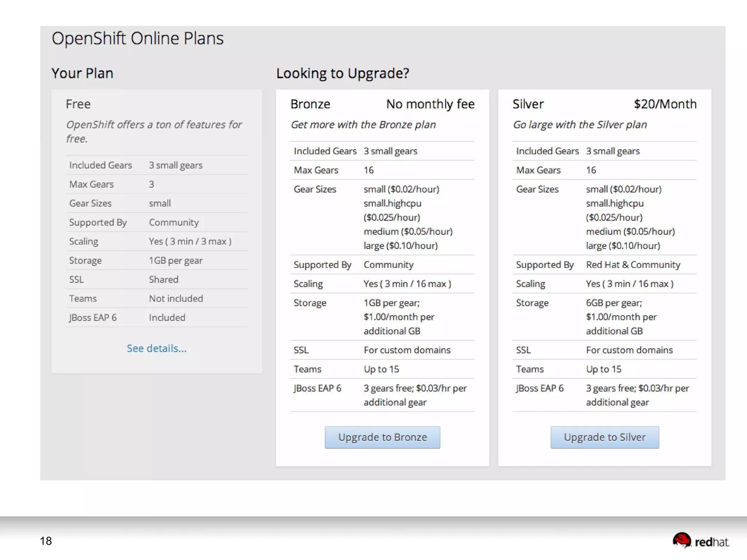747x560 pixels.
Task: Click Go large with the Silver plan tagline
Action: (x=580, y=125)
